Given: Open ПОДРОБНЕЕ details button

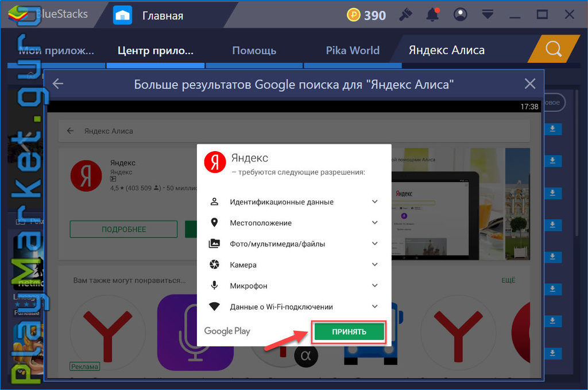Looking at the screenshot, I should pyautogui.click(x=123, y=229).
